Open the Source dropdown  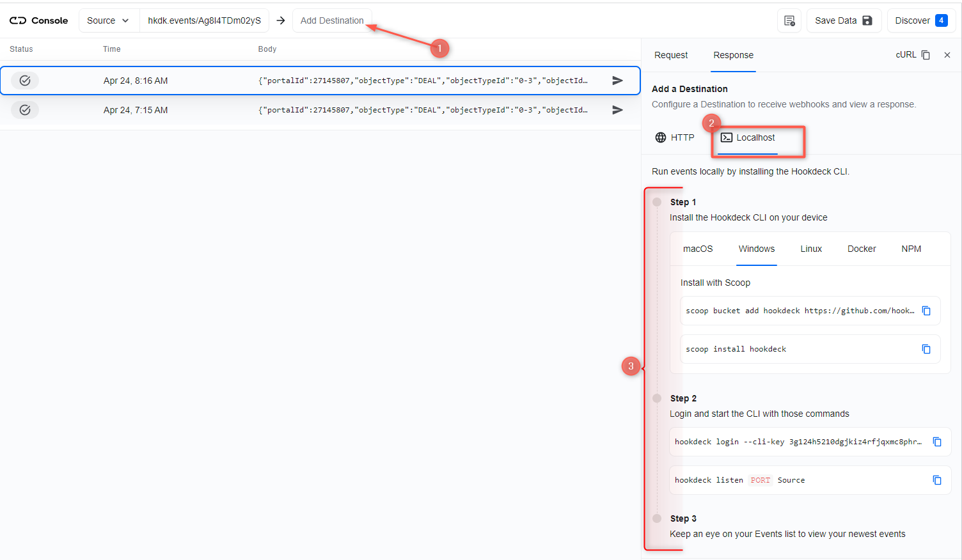tap(109, 20)
